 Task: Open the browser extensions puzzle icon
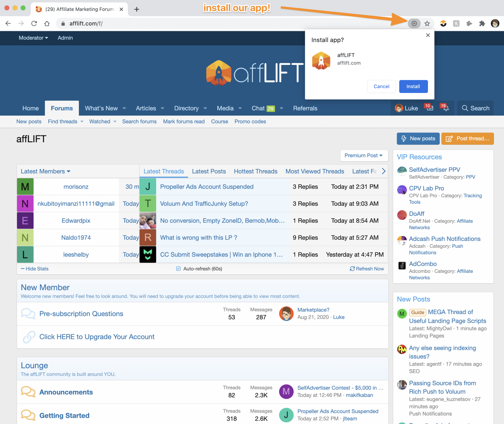coord(482,23)
